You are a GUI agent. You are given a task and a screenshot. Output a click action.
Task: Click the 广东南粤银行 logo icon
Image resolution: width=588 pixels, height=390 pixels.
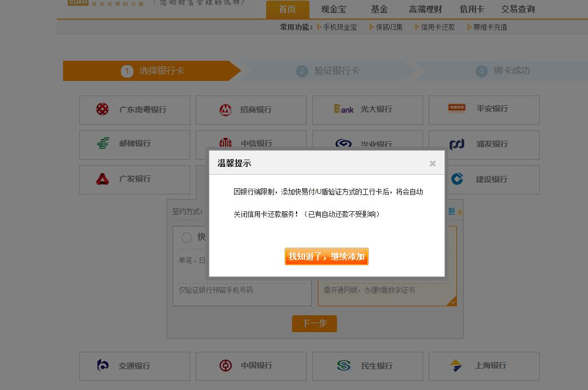[102, 109]
